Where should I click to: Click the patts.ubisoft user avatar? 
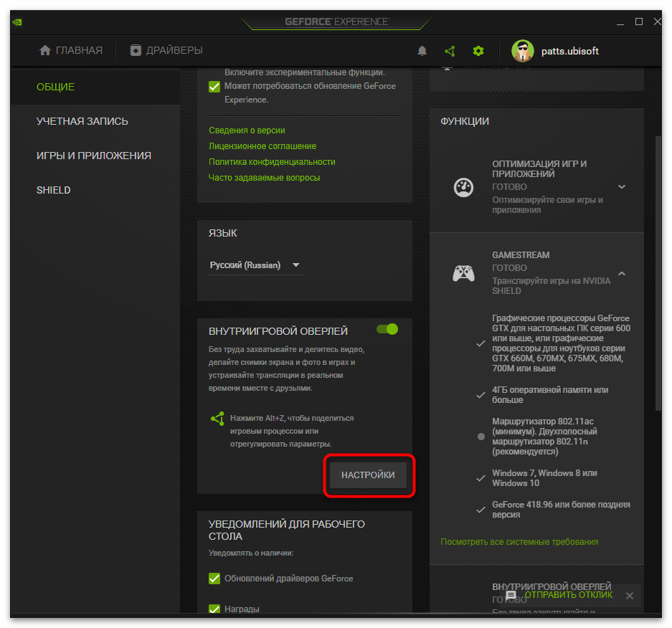point(522,51)
